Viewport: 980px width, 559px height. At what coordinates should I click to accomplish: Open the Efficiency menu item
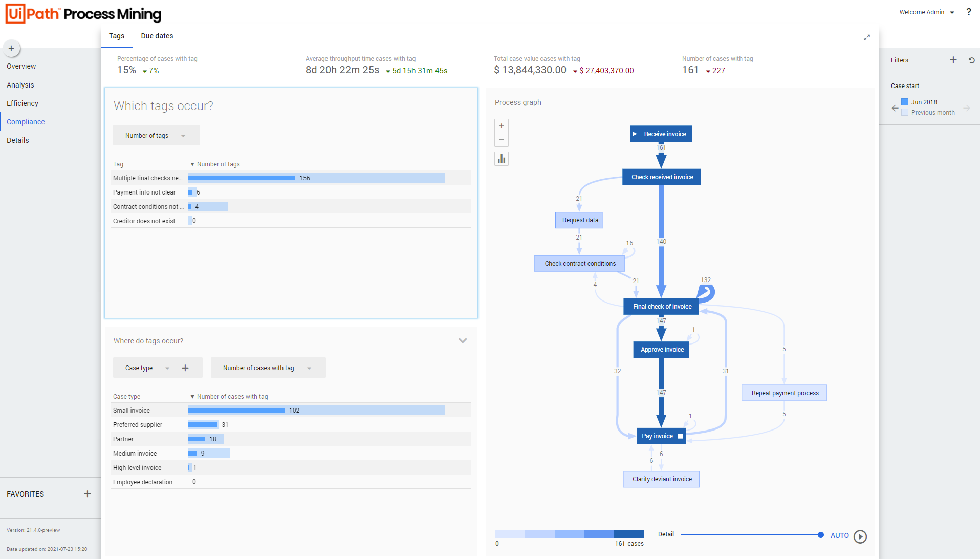pyautogui.click(x=23, y=103)
